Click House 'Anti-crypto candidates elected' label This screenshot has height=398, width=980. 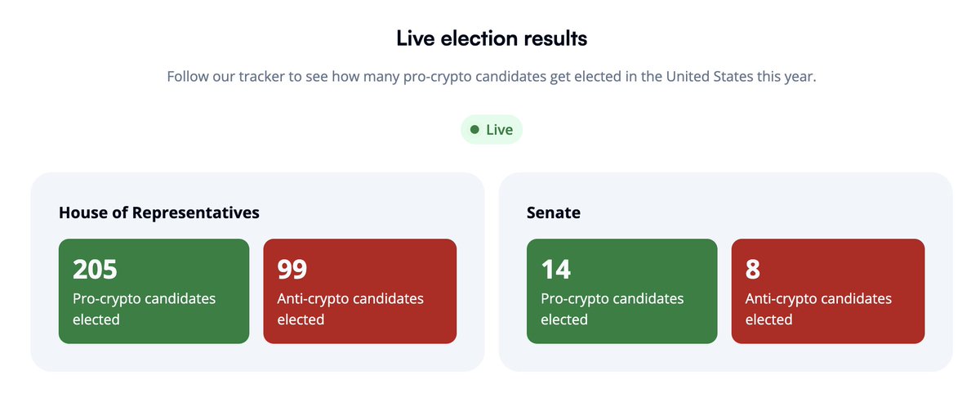[x=350, y=309]
